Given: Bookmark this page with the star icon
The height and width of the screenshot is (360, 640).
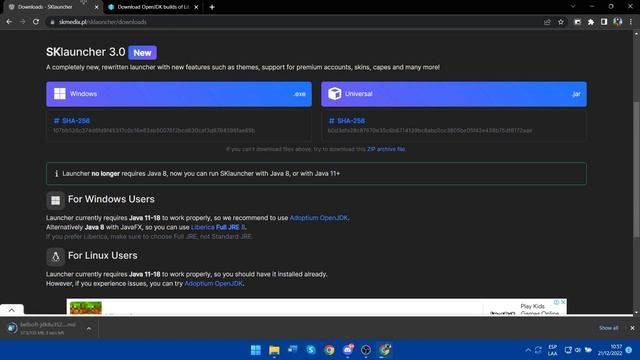Looking at the screenshot, I should coord(561,22).
